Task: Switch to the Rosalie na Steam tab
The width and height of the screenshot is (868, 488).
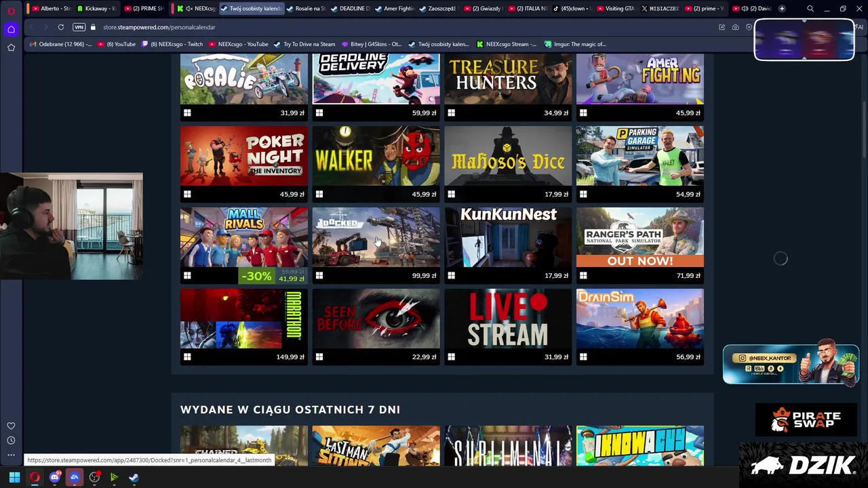Action: (306, 9)
